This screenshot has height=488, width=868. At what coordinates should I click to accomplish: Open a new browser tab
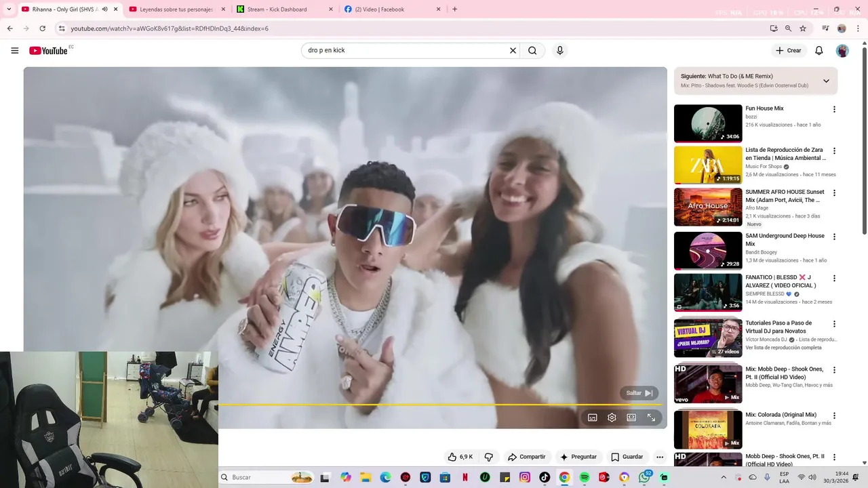pos(454,9)
